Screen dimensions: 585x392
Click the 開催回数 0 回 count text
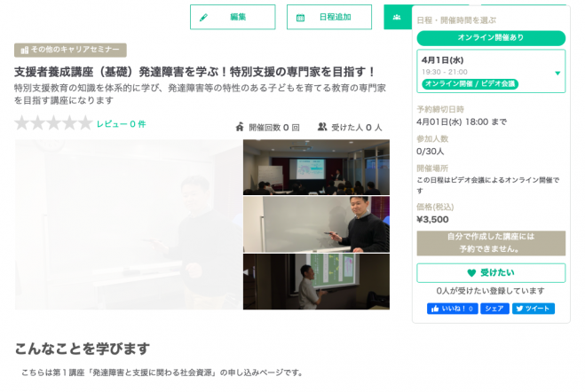coord(274,128)
